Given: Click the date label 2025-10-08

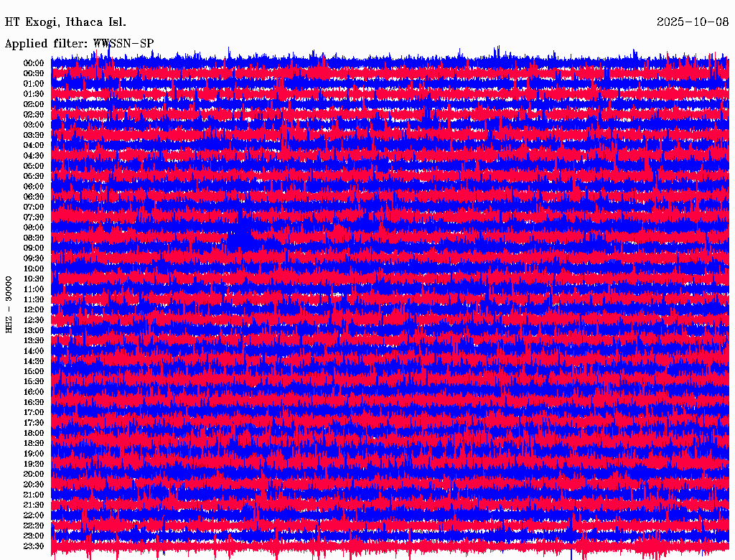Looking at the screenshot, I should coord(693,22).
